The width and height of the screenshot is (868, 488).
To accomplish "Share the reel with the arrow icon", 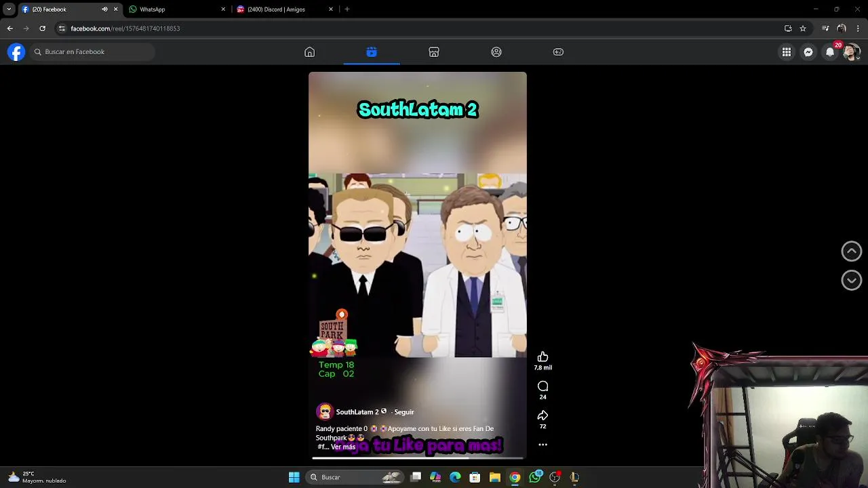I will (x=542, y=415).
